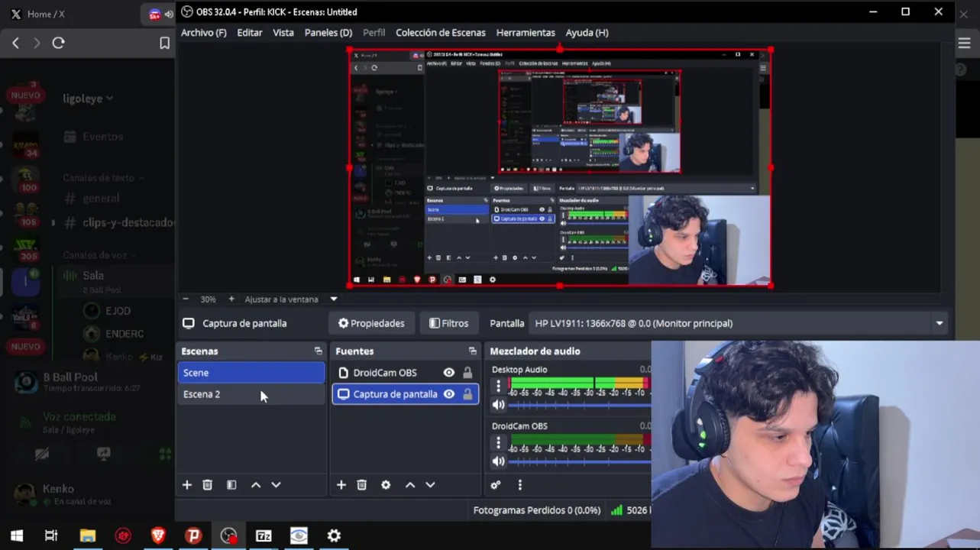980x550 pixels.
Task: Open DroidCam OBS mixer three-dot options
Action: click(499, 442)
